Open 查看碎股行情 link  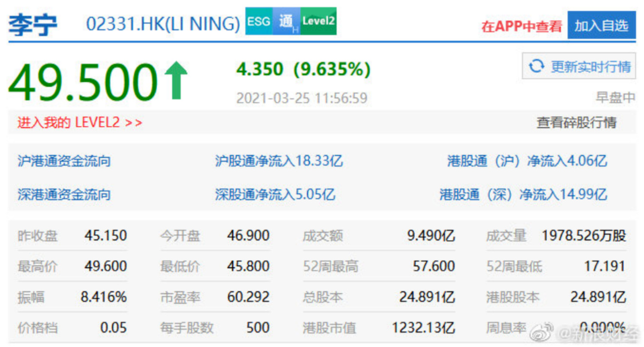pyautogui.click(x=577, y=122)
